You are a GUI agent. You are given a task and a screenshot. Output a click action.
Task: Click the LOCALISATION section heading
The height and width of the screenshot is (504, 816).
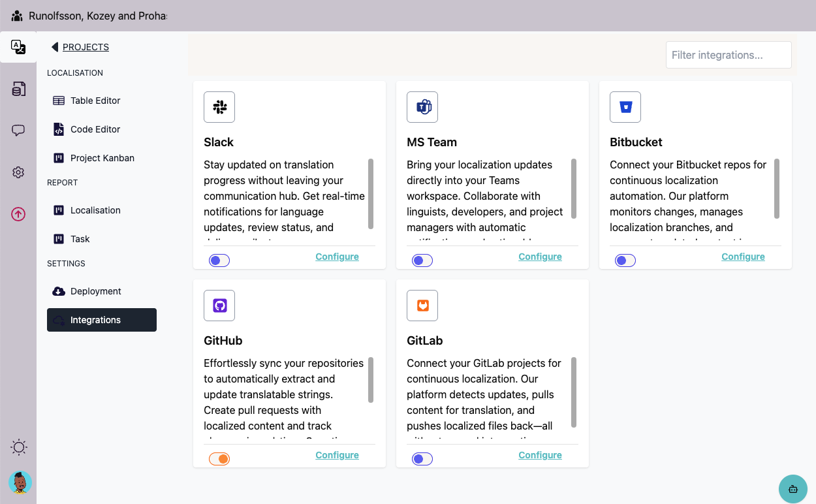coord(75,73)
